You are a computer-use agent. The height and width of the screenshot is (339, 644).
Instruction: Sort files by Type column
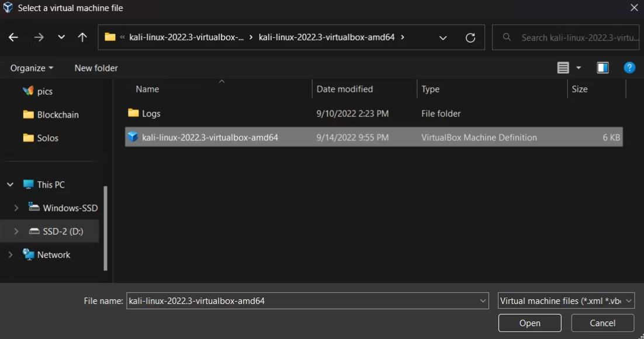coord(431,89)
